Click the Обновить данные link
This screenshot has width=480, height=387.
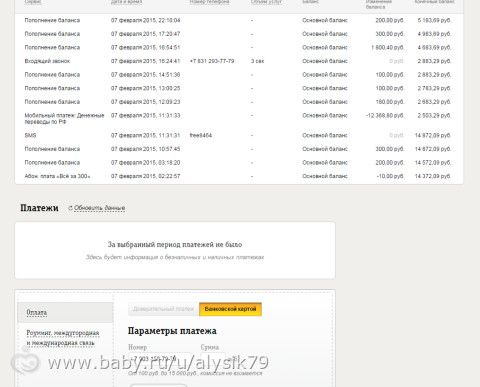(99, 208)
